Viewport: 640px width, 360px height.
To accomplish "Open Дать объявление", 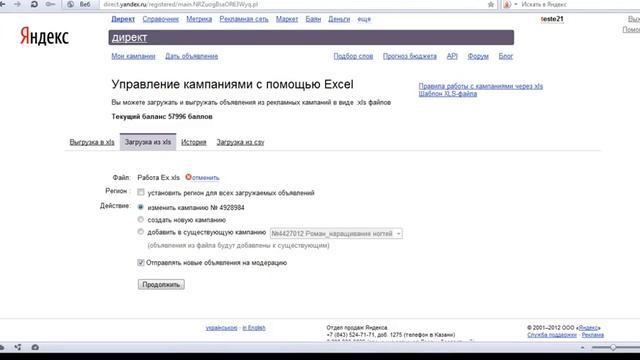I will click(x=191, y=56).
